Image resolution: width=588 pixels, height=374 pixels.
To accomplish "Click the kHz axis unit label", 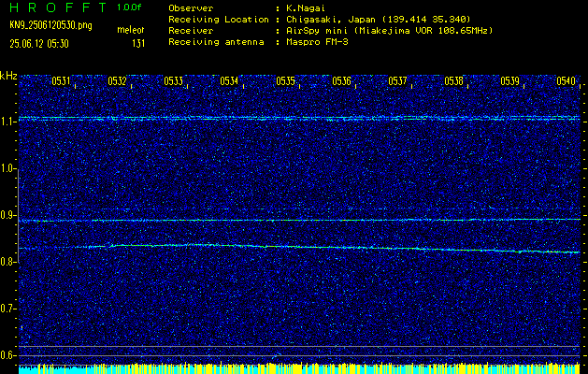I will coord(8,76).
